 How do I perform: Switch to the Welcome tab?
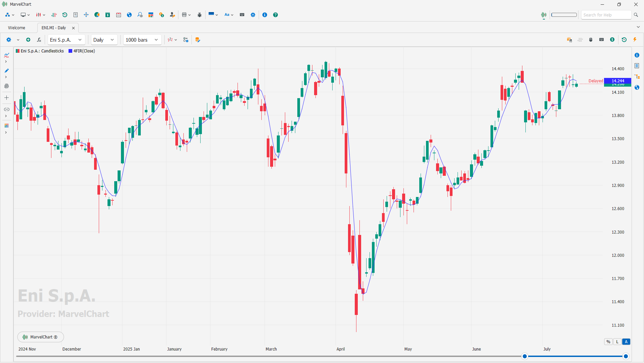(x=16, y=28)
